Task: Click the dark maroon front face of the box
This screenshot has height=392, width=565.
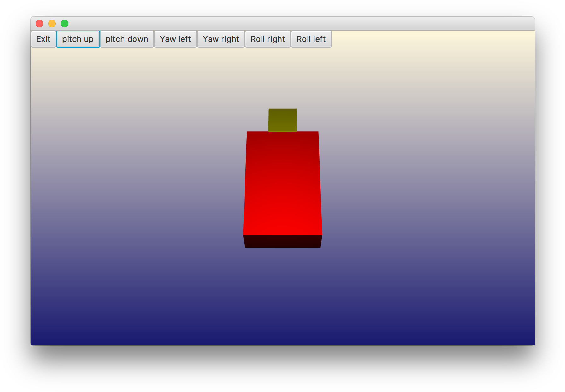Action: coord(282,241)
